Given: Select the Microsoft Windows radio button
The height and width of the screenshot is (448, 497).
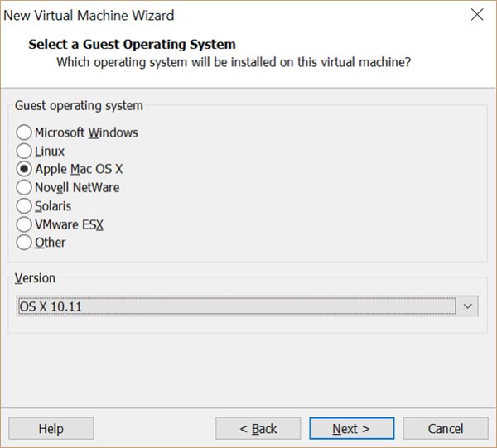Looking at the screenshot, I should 24,132.
